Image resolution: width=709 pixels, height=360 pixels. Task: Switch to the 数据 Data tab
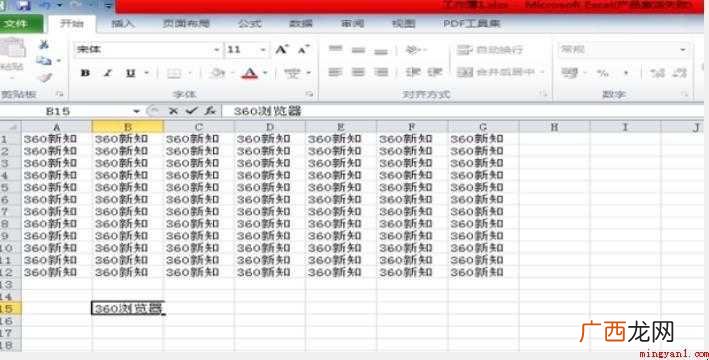pos(301,24)
